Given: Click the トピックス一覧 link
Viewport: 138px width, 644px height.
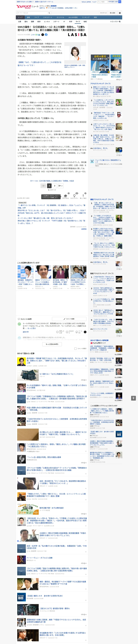Looking at the screenshot, I should pyautogui.click(x=115, y=21).
